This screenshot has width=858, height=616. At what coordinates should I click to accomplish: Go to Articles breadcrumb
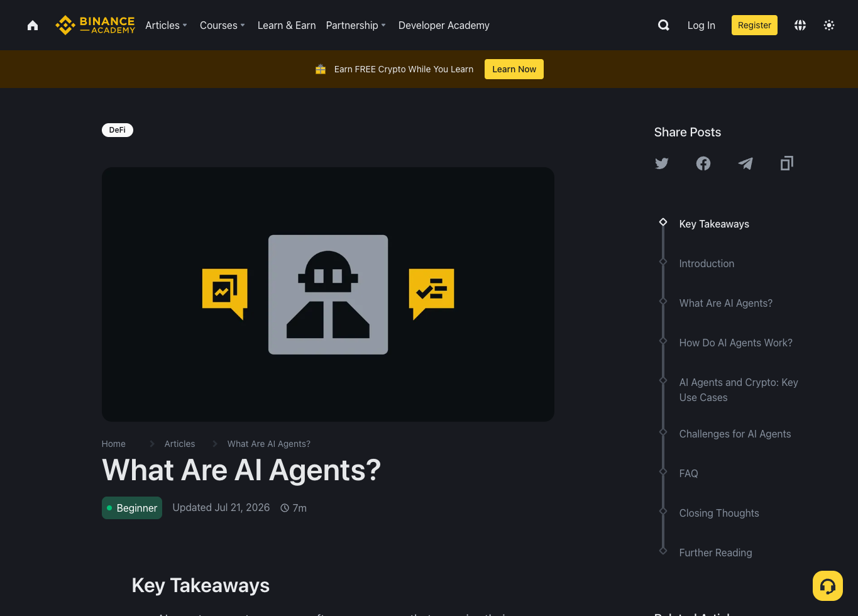coord(180,444)
